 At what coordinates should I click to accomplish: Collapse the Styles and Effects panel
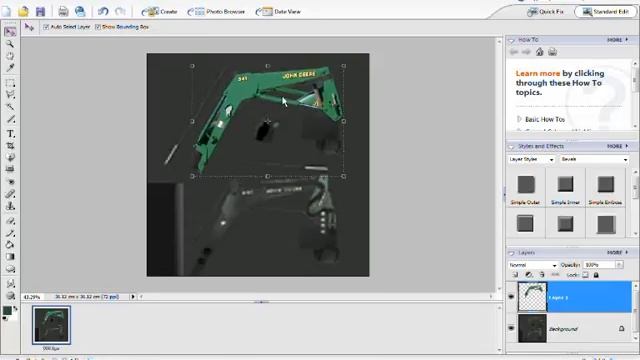click(x=511, y=146)
